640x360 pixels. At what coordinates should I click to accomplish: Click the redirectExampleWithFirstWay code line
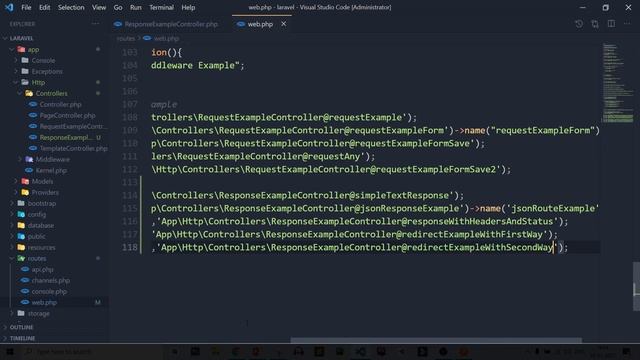tap(354, 234)
